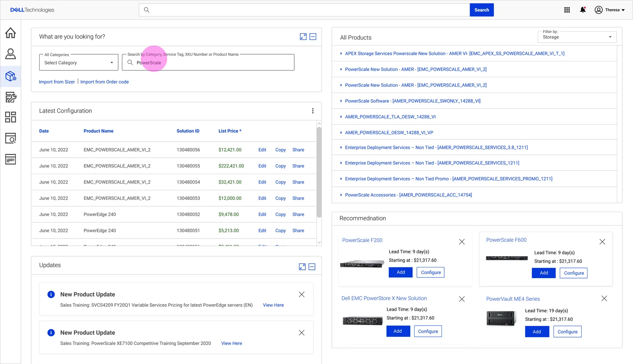Click the Import from Order code link

coord(104,82)
